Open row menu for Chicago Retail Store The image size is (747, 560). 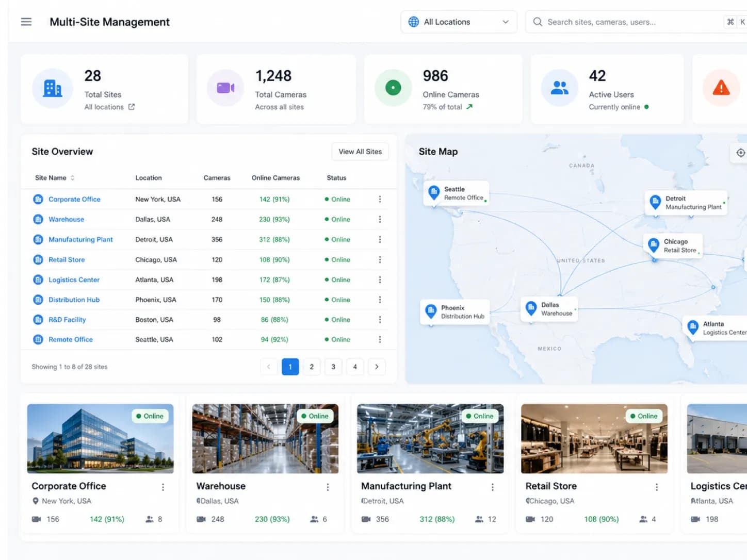380,259
